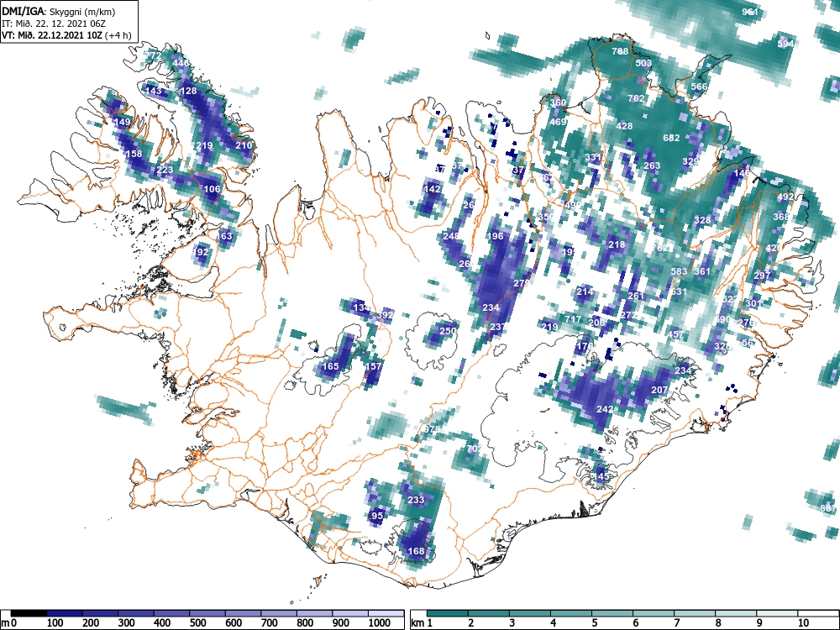Click the visibility value '261' on the map

(636, 296)
